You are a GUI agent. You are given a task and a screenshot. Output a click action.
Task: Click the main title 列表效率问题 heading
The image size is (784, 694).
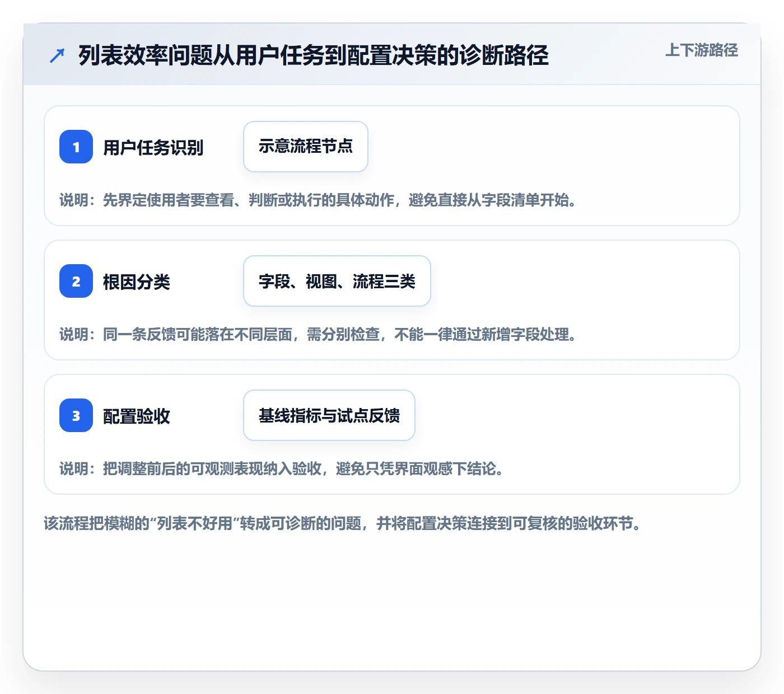pyautogui.click(x=314, y=55)
